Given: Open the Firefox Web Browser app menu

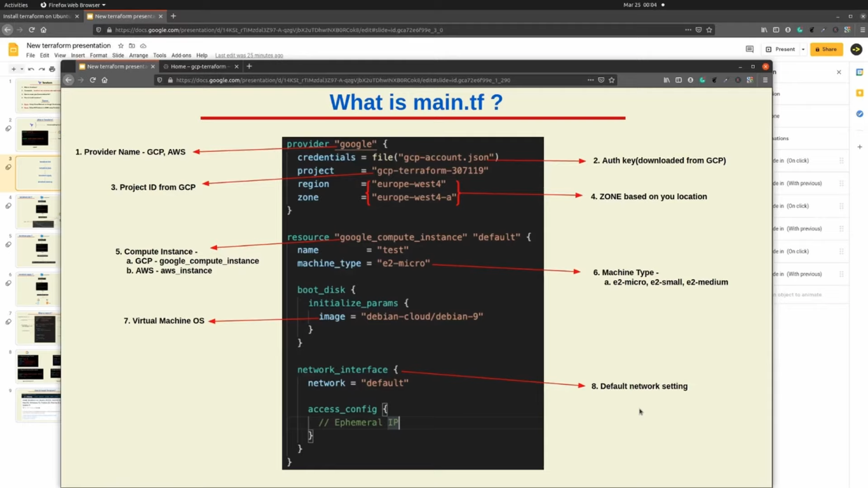Looking at the screenshot, I should 73,4.
